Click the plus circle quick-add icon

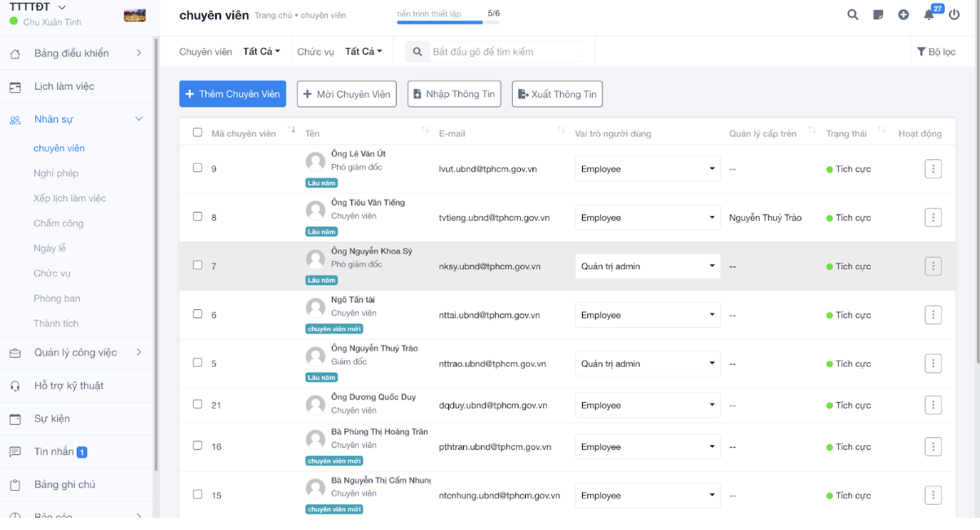pos(903,15)
